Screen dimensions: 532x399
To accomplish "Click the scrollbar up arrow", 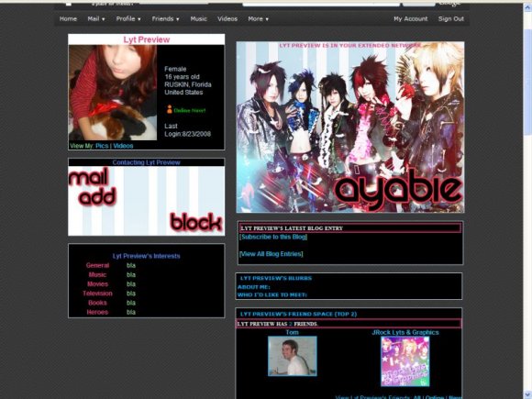I will click(x=527, y=7).
